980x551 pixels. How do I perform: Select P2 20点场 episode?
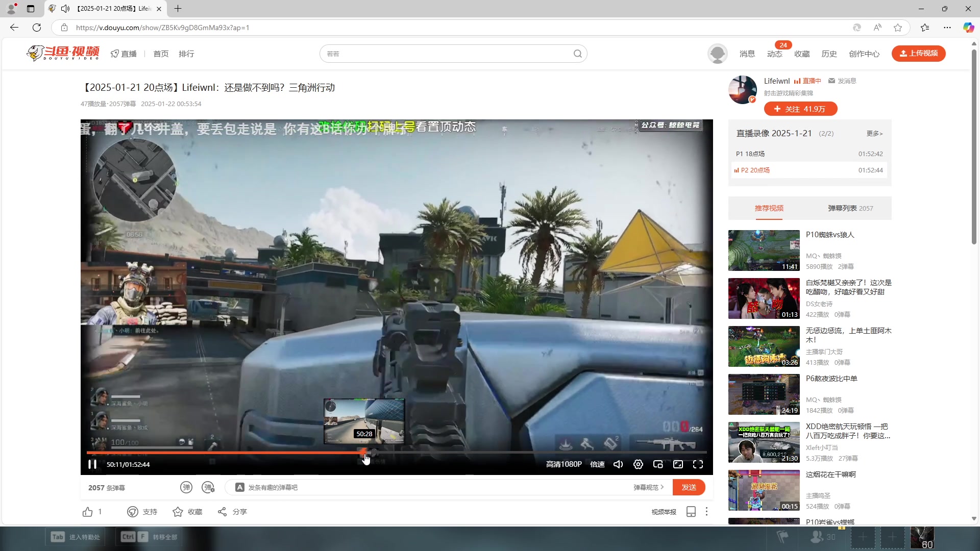(x=810, y=170)
